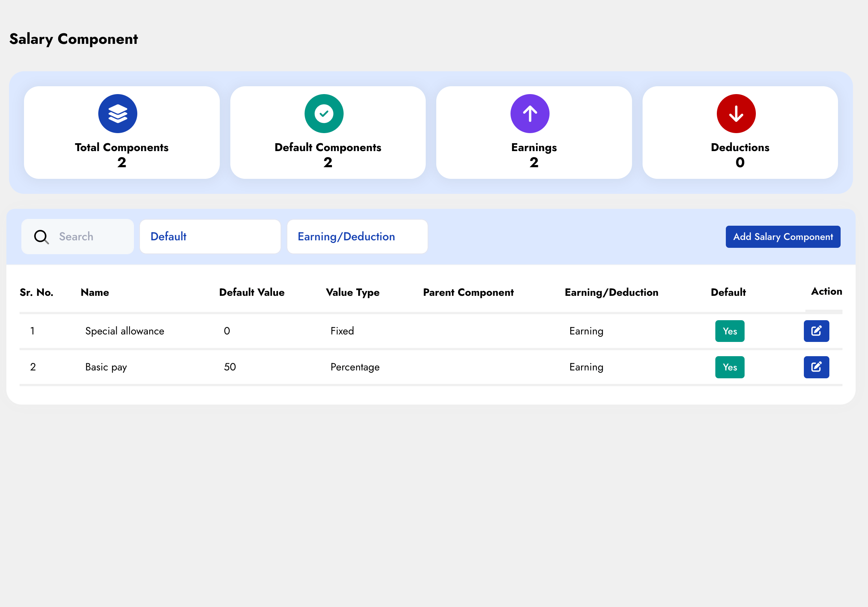Edit the Basic pay row
The height and width of the screenshot is (607, 868).
coord(816,367)
